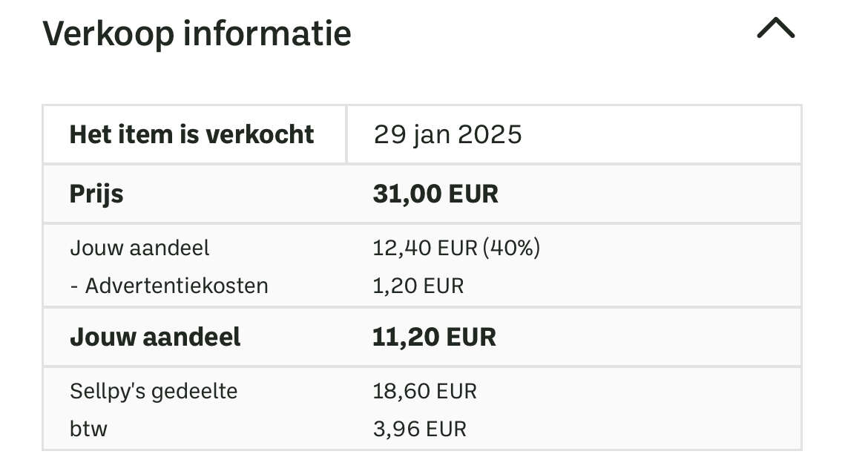Click the Verkoop informatie heading
This screenshot has width=868, height=457.
click(x=197, y=33)
